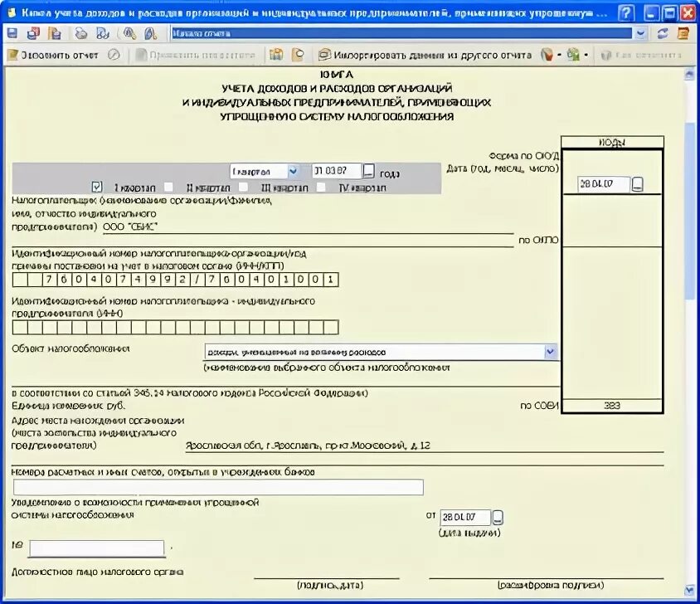
Task: Click the first magnifier search icon
Action: click(x=130, y=33)
